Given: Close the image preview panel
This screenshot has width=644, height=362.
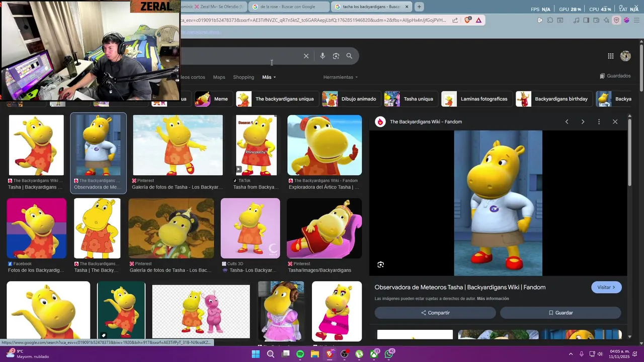Looking at the screenshot, I should tap(615, 122).
